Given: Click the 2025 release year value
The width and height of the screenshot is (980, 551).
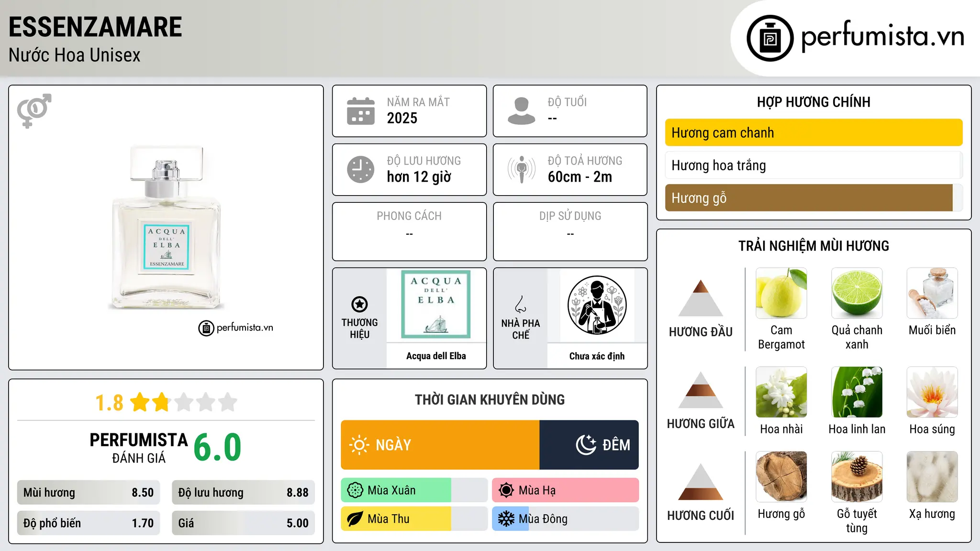Looking at the screenshot, I should tap(402, 118).
